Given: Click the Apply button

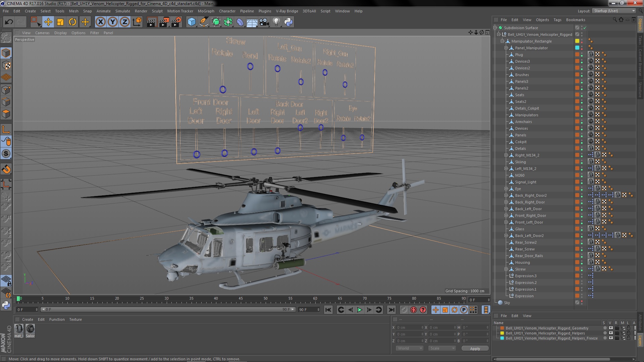Looking at the screenshot, I should 475,349.
